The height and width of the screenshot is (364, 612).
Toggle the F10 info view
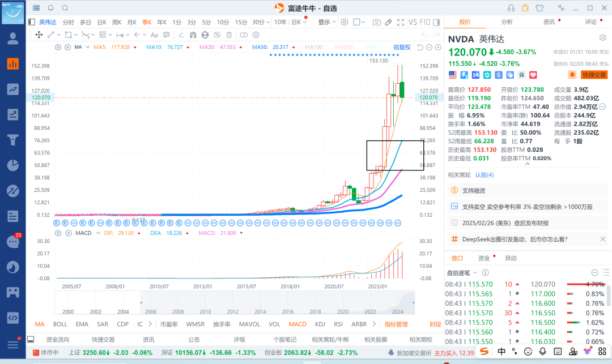pos(424,22)
